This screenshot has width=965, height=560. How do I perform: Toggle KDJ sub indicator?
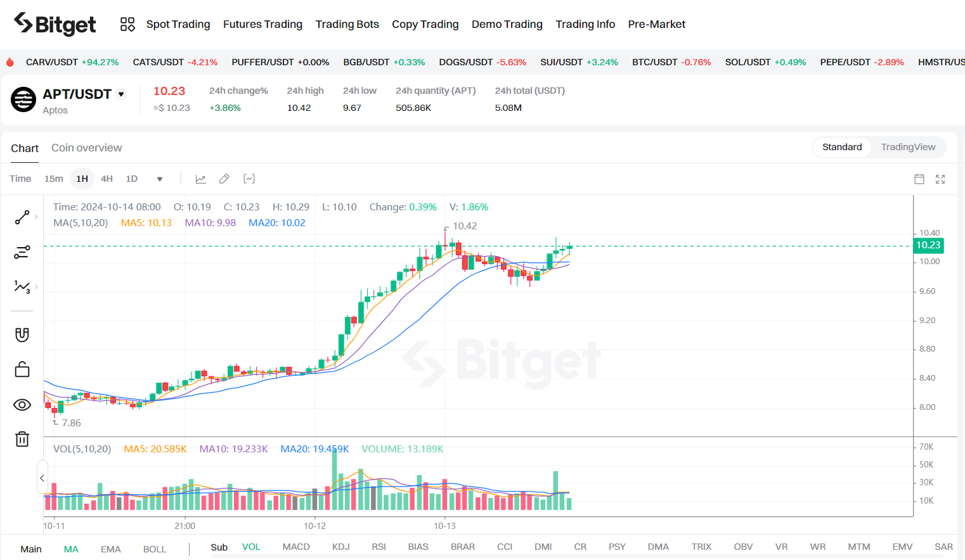pos(341,547)
